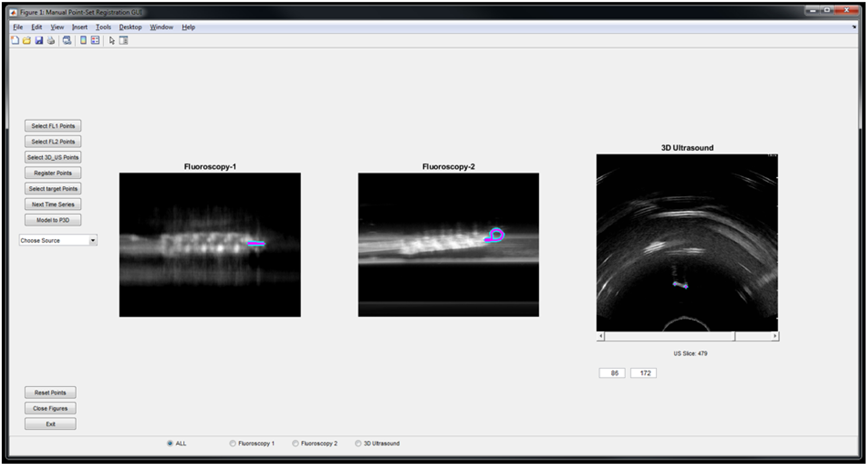Advance with Next Time Series button

coord(53,204)
